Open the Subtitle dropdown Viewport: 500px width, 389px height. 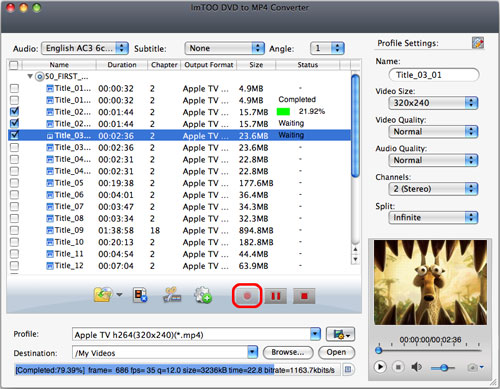click(x=225, y=48)
